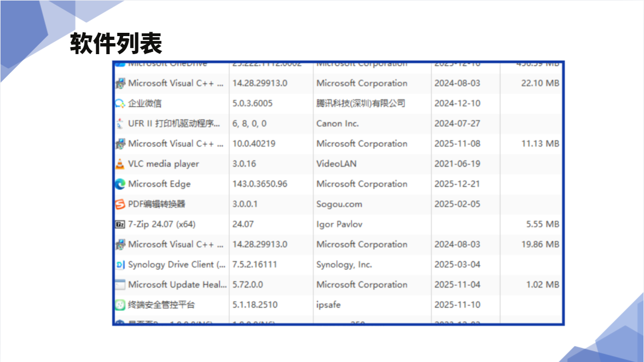Click the publisher Sogou.com

[339, 204]
